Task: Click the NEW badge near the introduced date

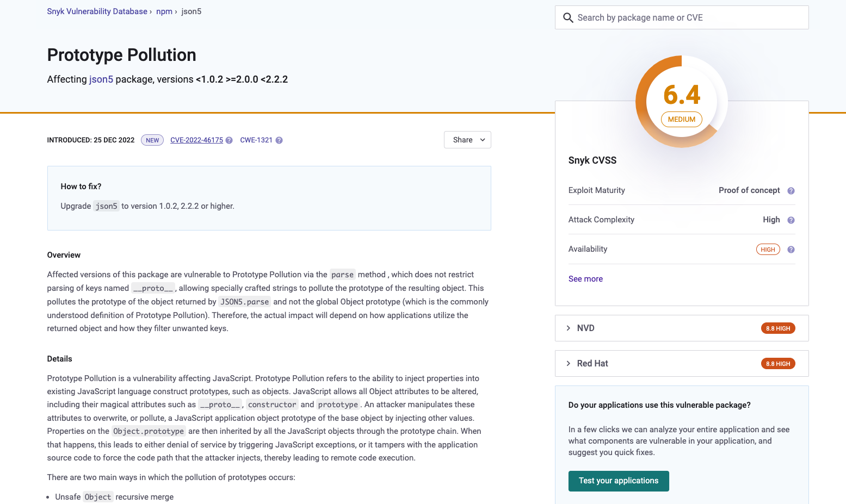Action: point(152,140)
